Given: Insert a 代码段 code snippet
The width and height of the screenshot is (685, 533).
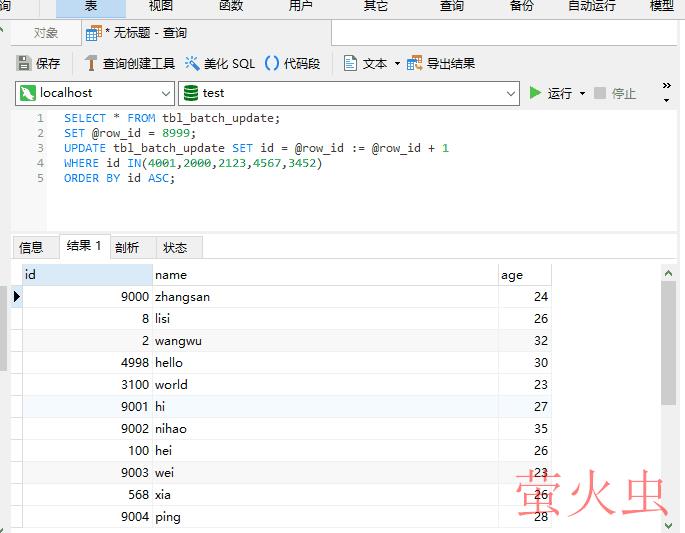Looking at the screenshot, I should coord(272,63).
